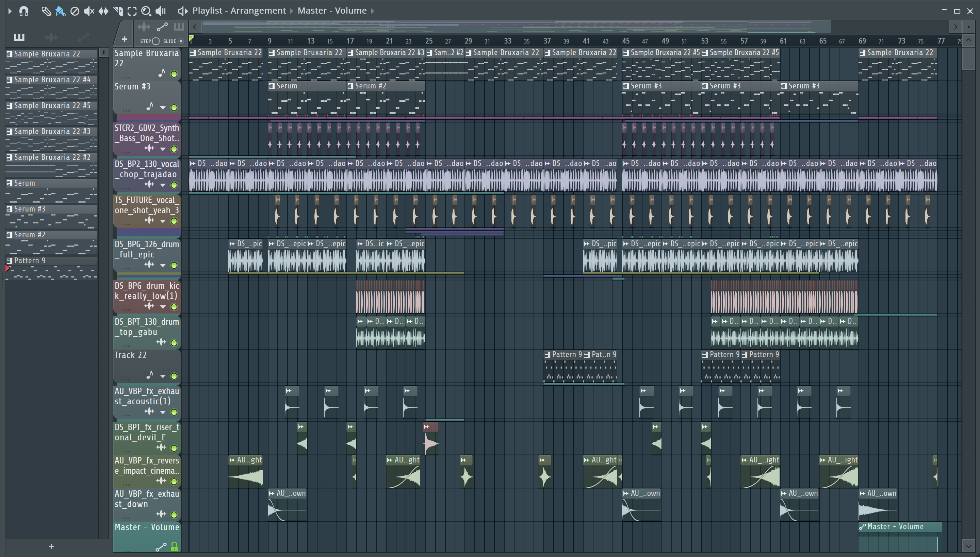The width and height of the screenshot is (980, 557).
Task: Show piano patterns in the picker
Action: click(19, 37)
